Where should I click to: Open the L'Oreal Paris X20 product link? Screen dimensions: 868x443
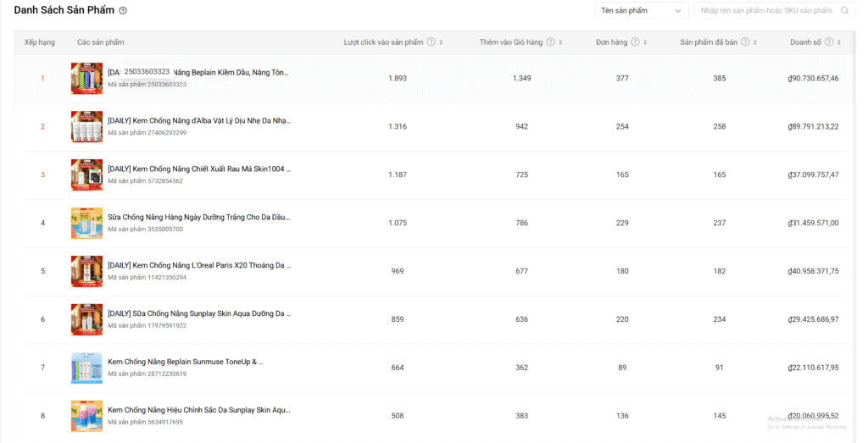coord(199,265)
